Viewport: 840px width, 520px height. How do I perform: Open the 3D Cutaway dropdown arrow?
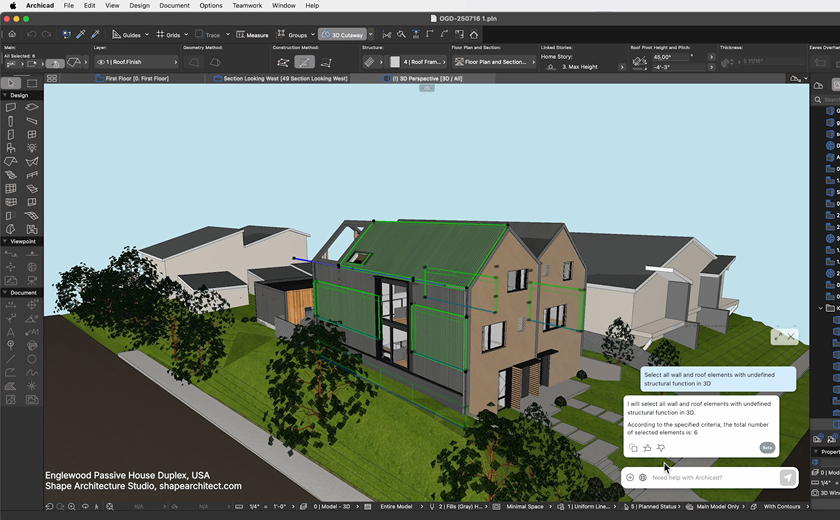point(371,35)
